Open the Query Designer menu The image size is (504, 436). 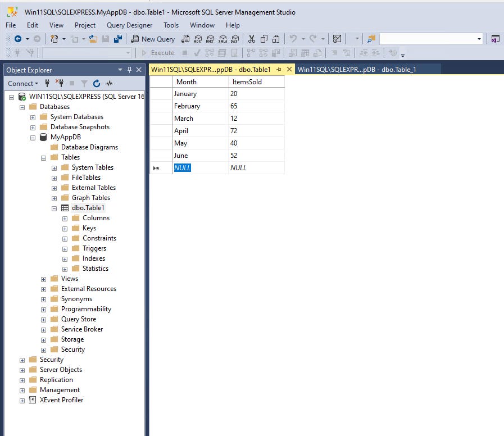[x=129, y=25]
